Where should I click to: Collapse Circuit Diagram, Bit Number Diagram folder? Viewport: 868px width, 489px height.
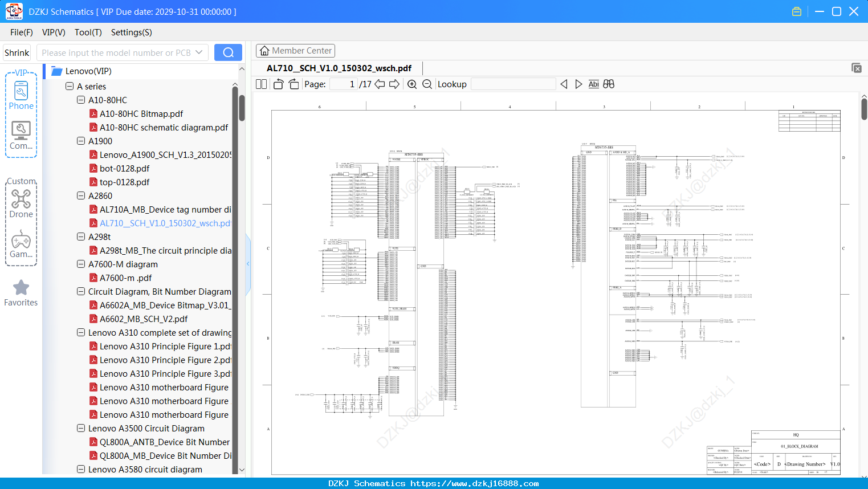pyautogui.click(x=81, y=291)
